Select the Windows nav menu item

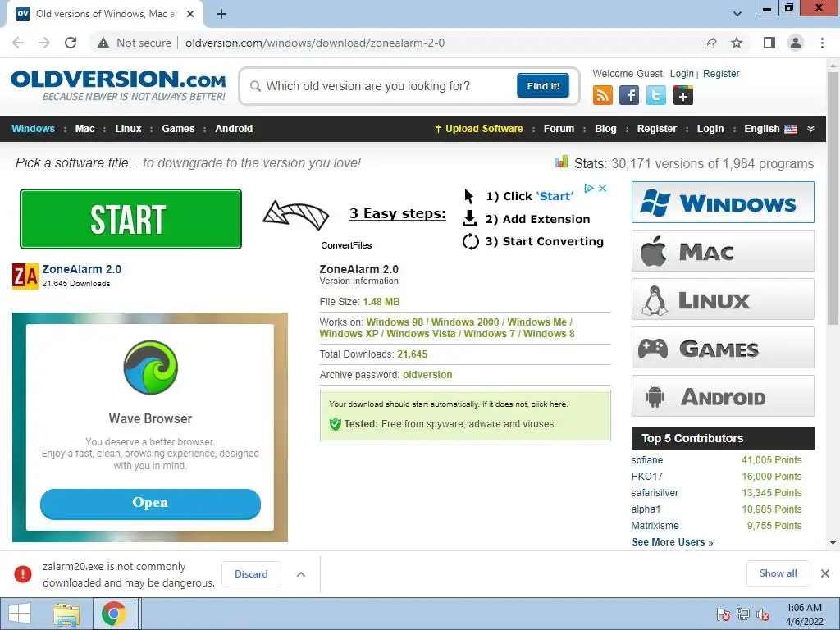[33, 129]
